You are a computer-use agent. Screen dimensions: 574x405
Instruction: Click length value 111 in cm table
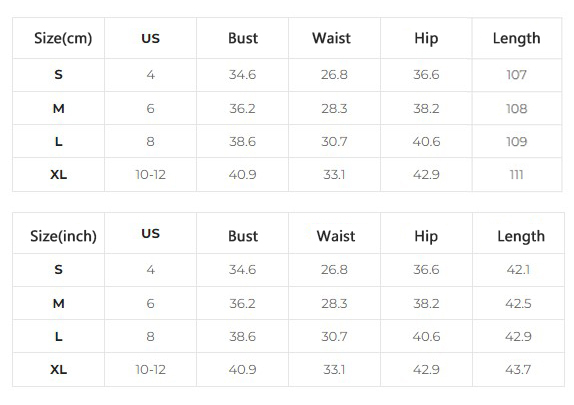coord(517,175)
